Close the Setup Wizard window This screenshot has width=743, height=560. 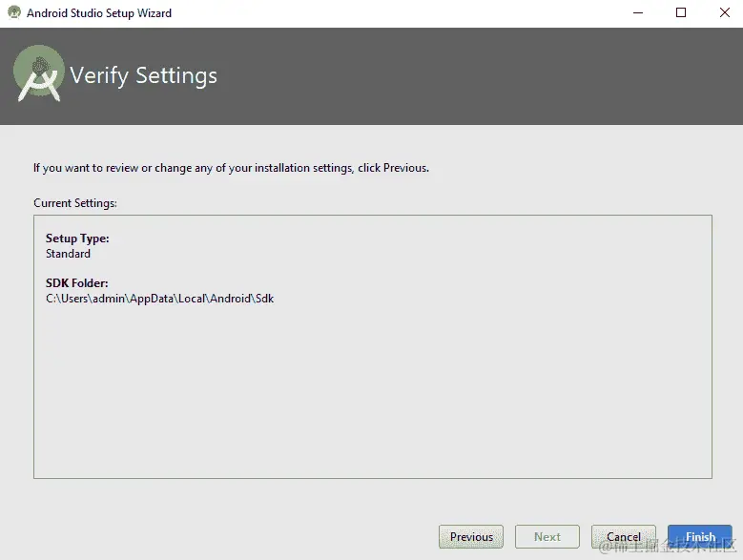pos(724,12)
